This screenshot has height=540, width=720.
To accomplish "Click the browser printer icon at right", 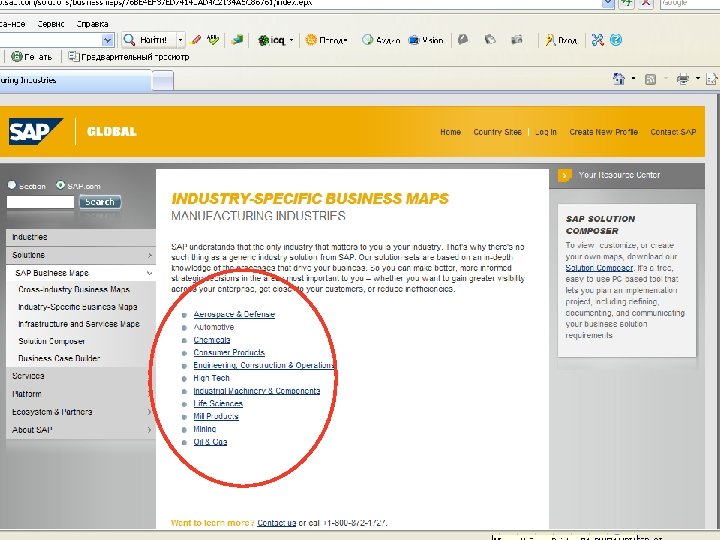I will (x=683, y=79).
